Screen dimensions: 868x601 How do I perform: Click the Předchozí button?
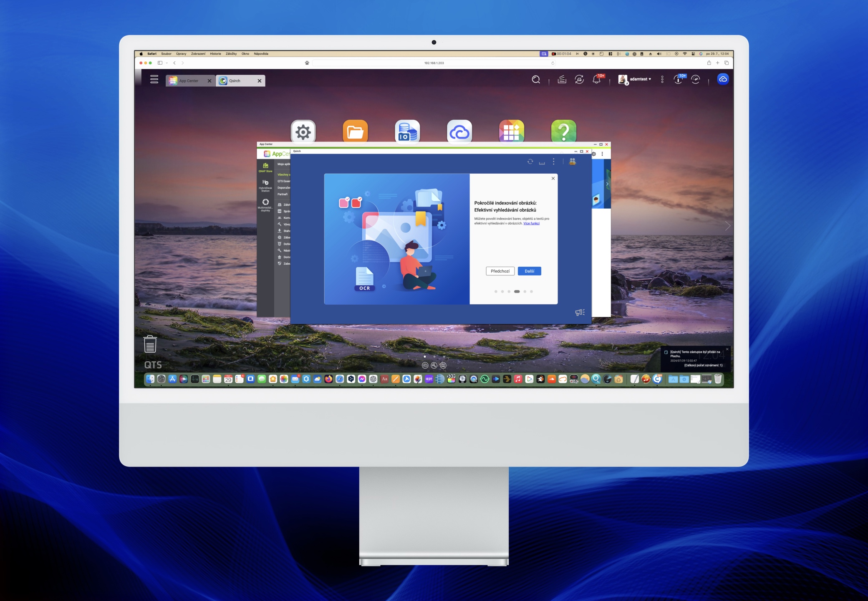coord(500,271)
